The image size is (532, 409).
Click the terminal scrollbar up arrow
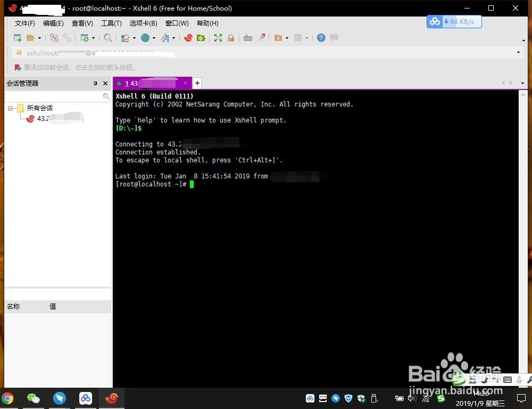click(523, 95)
